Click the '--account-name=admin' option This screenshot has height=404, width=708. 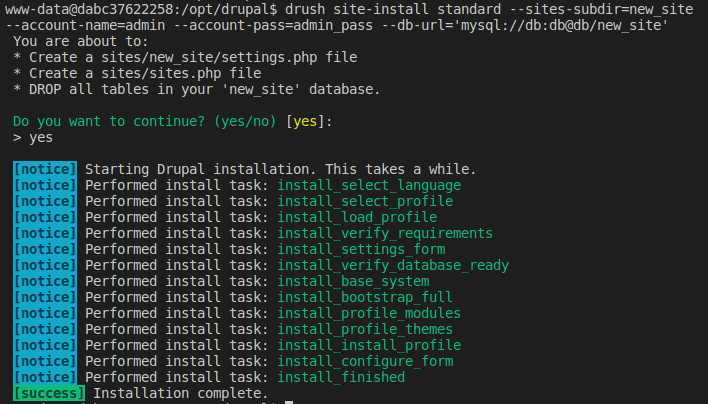[x=85, y=25]
